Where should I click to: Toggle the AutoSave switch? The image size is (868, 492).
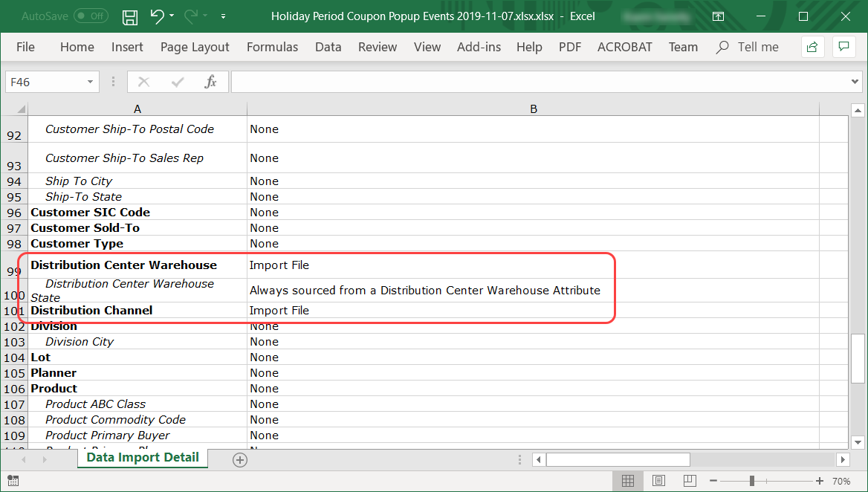click(91, 16)
